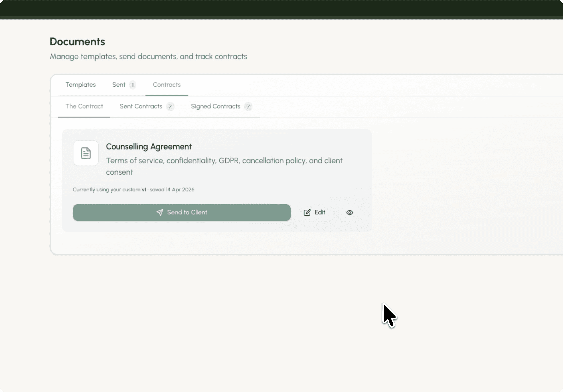This screenshot has height=392, width=563.
Task: Select the Contracts tab
Action: tap(167, 85)
